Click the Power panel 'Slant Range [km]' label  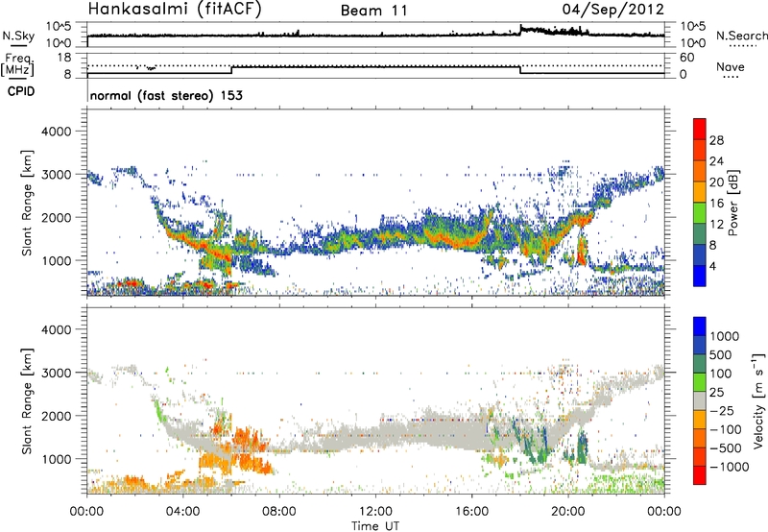tap(27, 203)
